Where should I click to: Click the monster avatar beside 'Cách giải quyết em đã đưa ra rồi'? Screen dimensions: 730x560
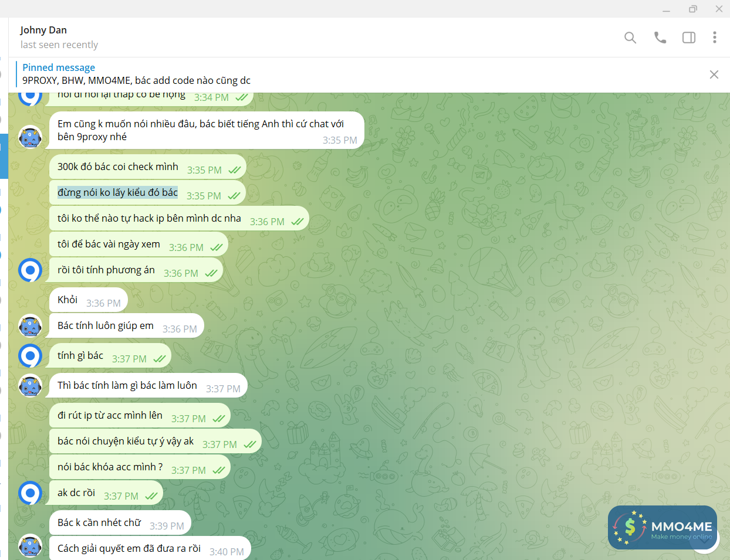click(x=31, y=546)
